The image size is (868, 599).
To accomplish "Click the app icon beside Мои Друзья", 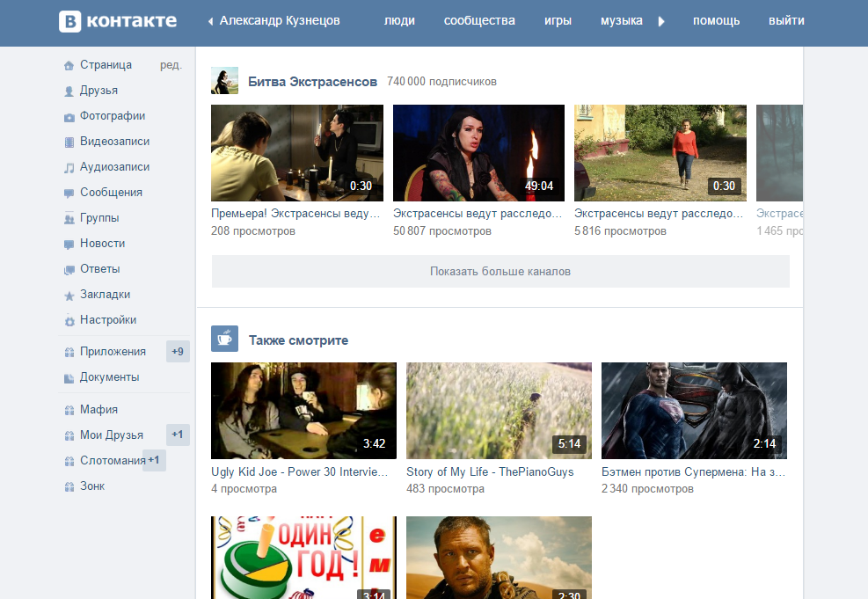I will pyautogui.click(x=69, y=435).
